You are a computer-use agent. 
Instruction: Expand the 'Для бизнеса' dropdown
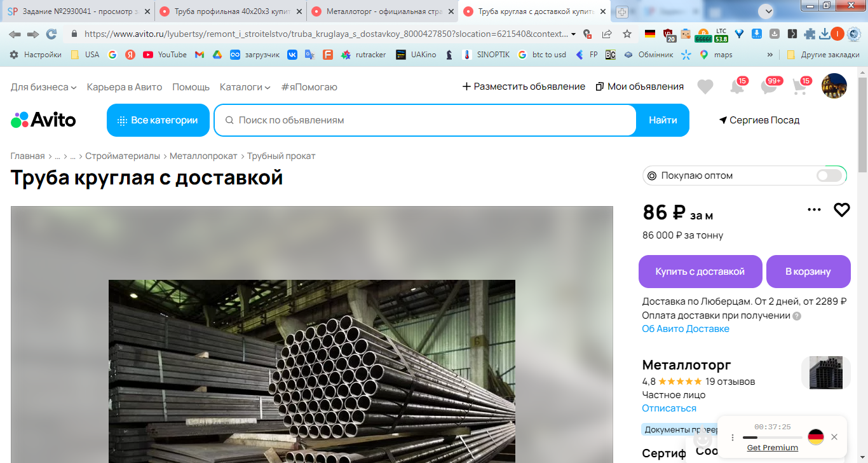tap(43, 86)
